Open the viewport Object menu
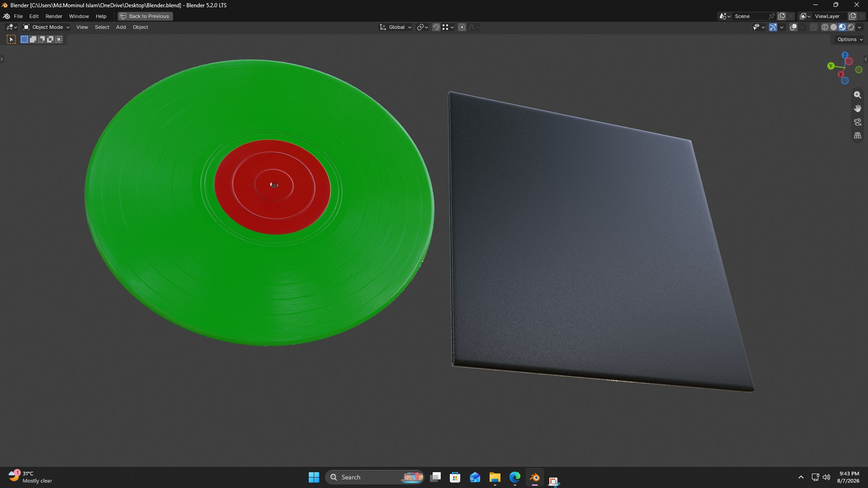 [x=140, y=27]
